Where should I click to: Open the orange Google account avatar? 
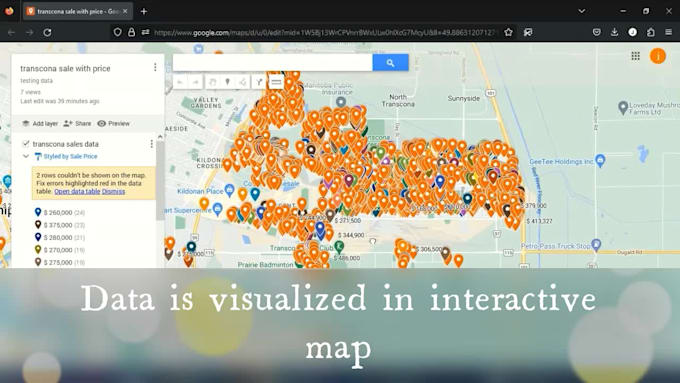coord(657,56)
